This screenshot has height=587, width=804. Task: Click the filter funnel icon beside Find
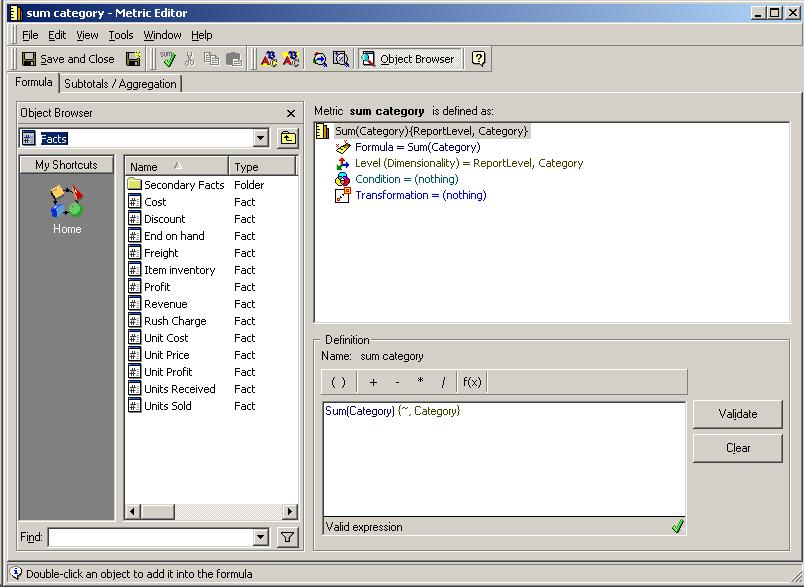(287, 537)
